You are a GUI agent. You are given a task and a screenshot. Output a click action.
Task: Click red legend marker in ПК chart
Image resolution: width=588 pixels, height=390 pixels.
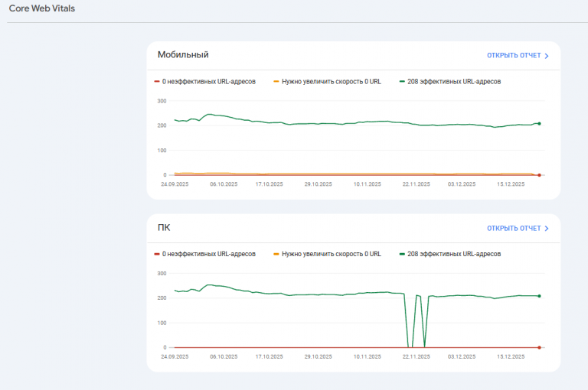coord(157,254)
